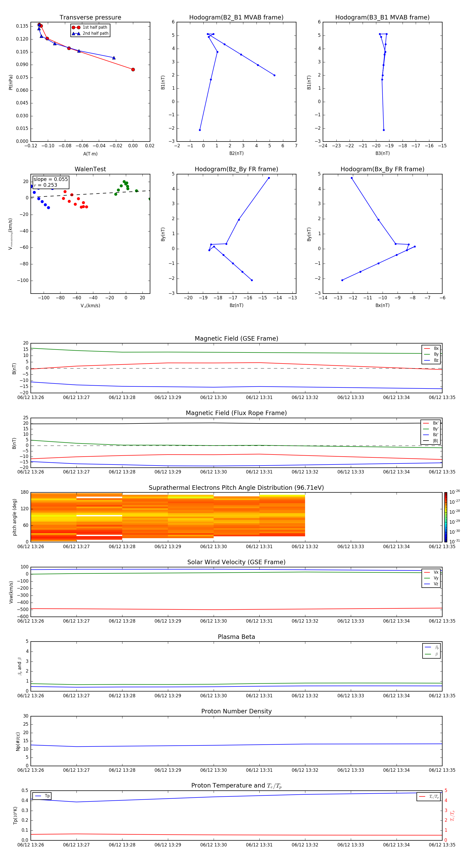Click the Bx legend entry in GSE panel
The image size is (473, 868).
431,349
